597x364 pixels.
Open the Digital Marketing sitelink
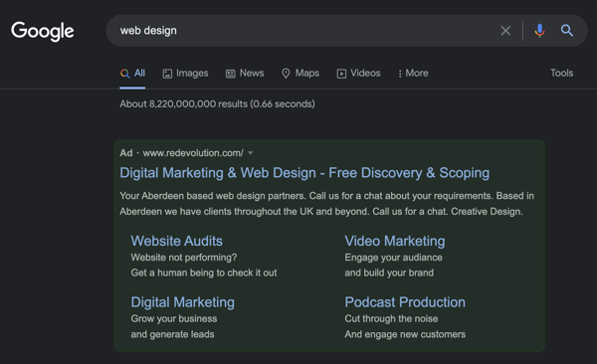[183, 302]
